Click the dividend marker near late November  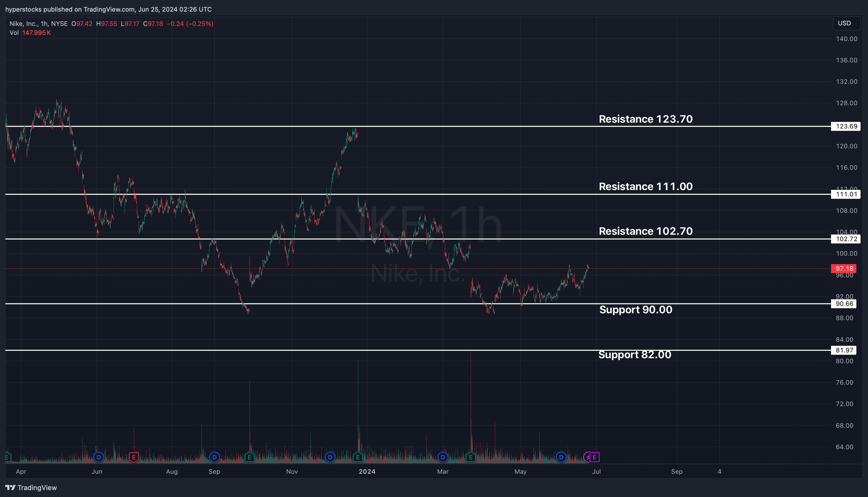[330, 457]
